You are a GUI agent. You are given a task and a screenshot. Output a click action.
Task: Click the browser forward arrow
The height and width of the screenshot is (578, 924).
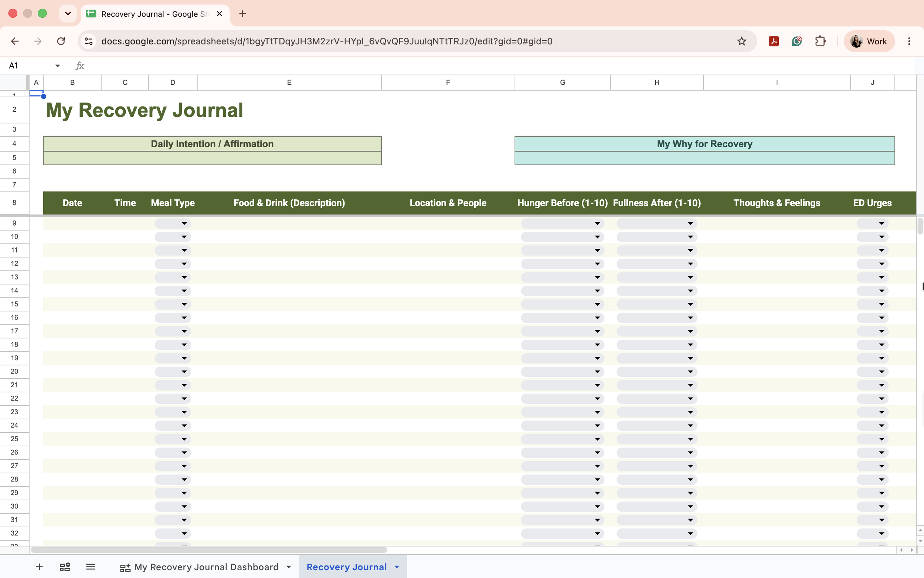[x=38, y=41]
